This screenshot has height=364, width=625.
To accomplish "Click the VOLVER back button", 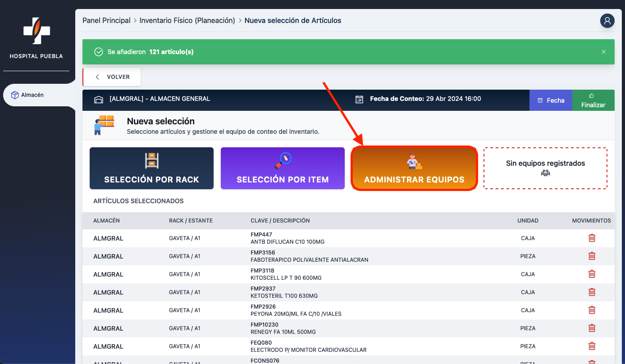I will click(112, 77).
